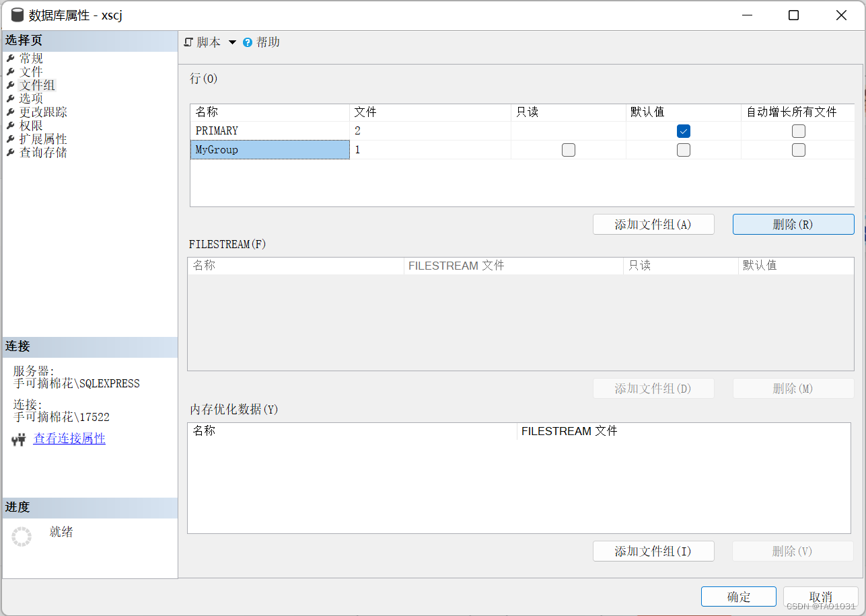
Task: Click the 名称 column header in 行 grid
Action: point(270,112)
